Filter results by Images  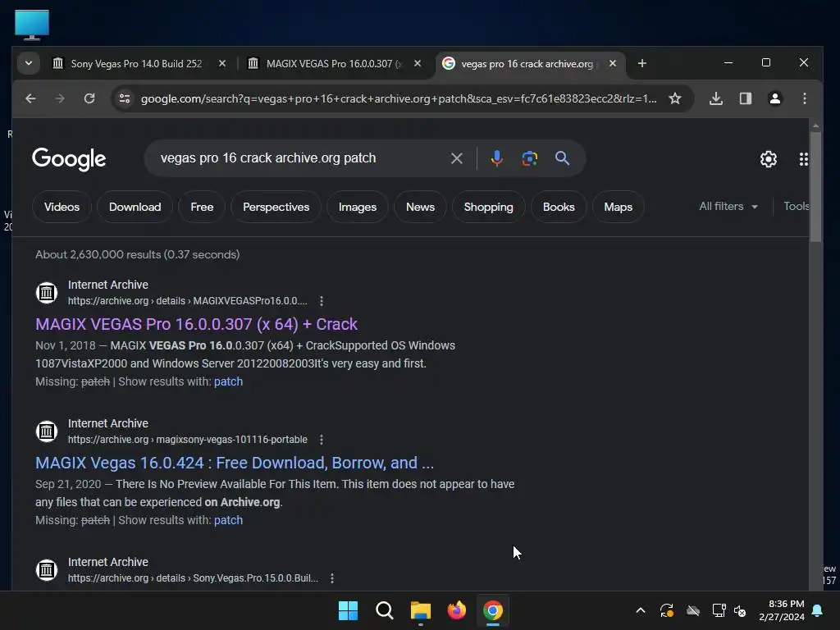click(358, 207)
